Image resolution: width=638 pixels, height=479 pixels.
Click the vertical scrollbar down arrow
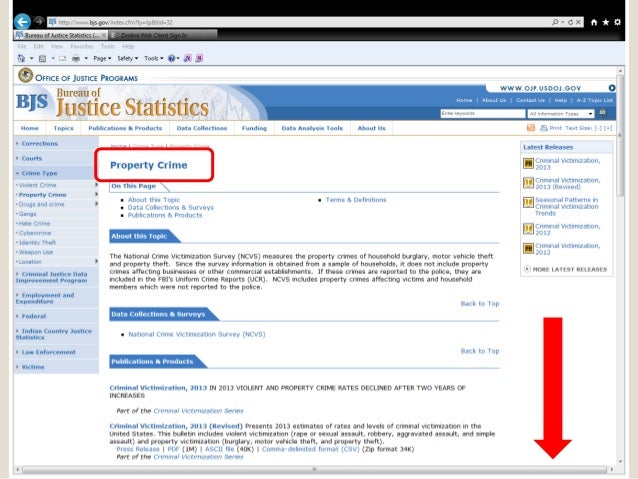pyautogui.click(x=620, y=462)
